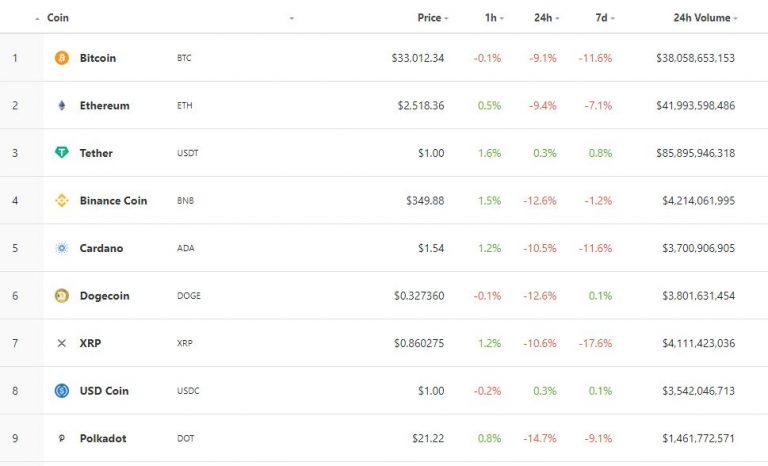Click the Binance Coin yellow logo
This screenshot has height=466, width=768.
pyautogui.click(x=62, y=200)
